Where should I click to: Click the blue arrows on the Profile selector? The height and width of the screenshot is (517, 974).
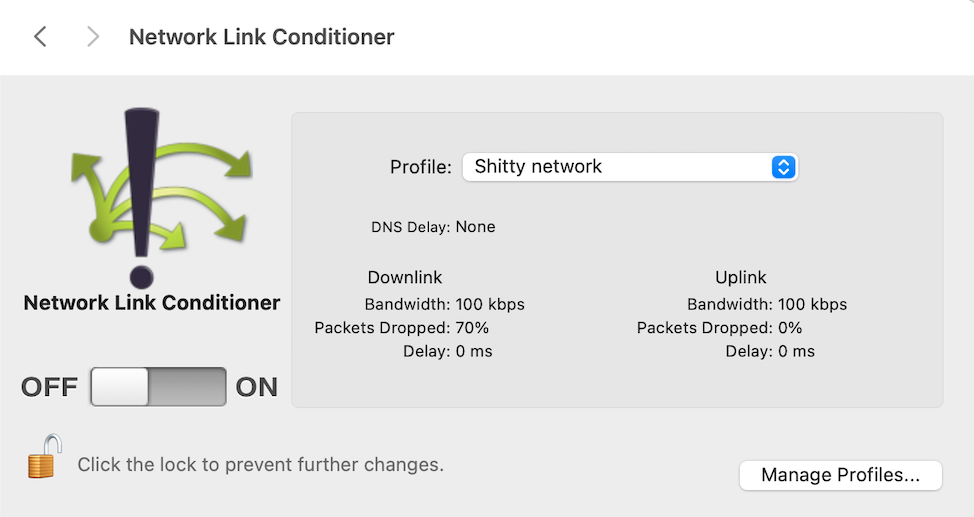tap(783, 166)
